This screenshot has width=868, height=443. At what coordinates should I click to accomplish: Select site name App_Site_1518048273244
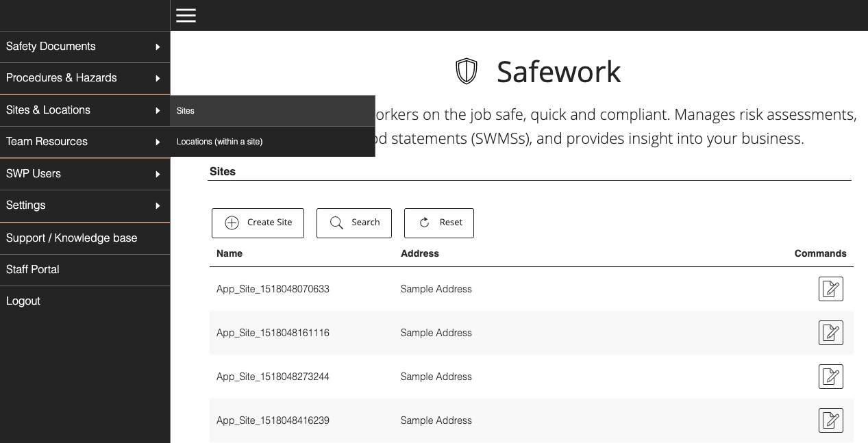pyautogui.click(x=273, y=377)
